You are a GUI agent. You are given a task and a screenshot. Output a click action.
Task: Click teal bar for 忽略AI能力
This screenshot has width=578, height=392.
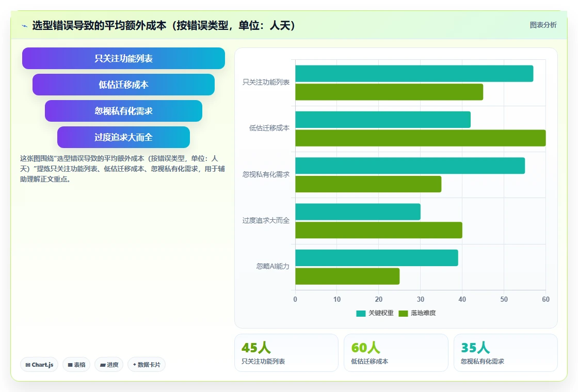coord(377,258)
